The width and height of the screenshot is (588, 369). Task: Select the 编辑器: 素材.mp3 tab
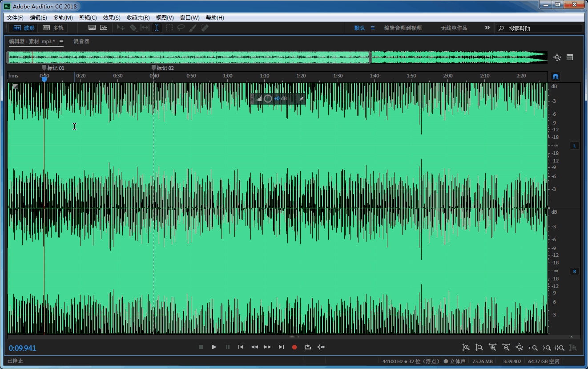pos(32,41)
